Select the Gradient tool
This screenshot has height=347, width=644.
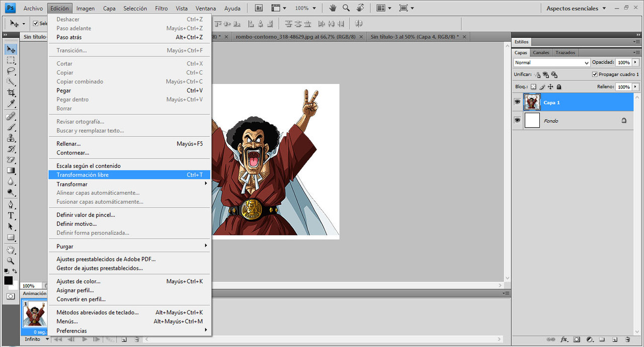11,170
